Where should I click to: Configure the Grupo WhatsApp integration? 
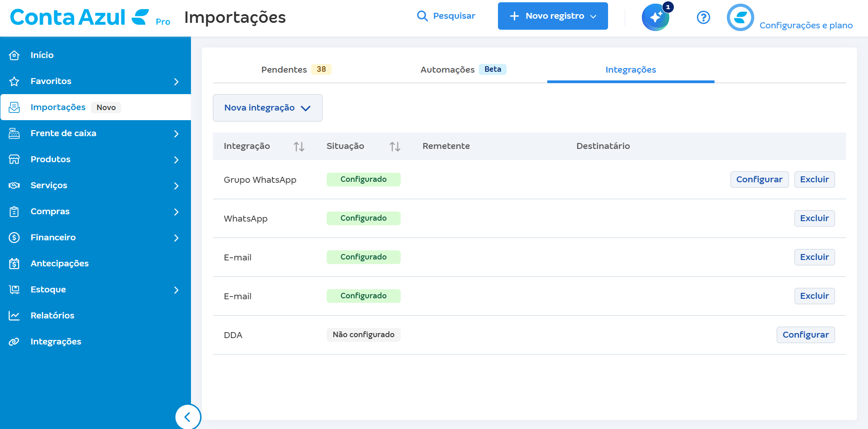point(759,180)
